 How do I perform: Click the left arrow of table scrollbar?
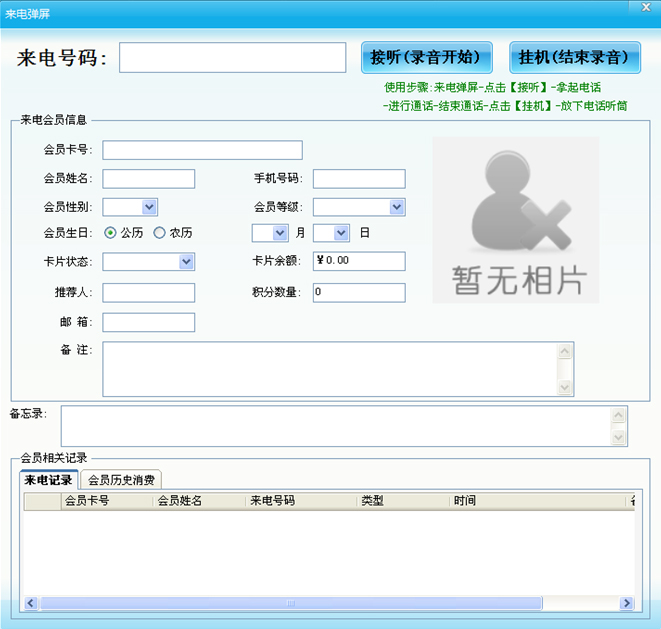pos(30,603)
